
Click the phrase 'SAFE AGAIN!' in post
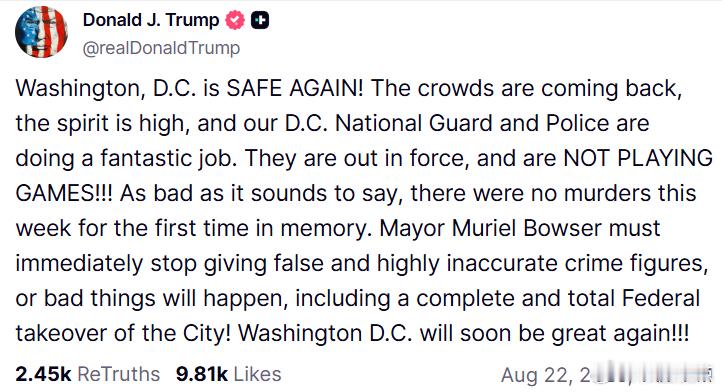coord(295,88)
